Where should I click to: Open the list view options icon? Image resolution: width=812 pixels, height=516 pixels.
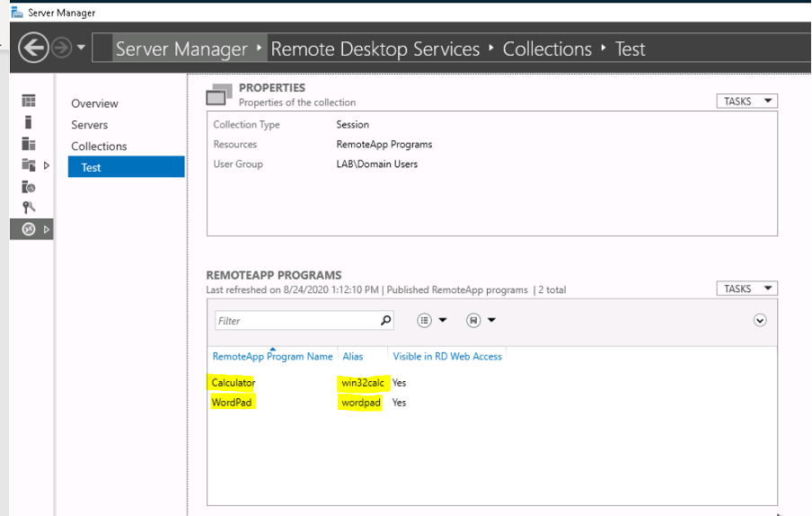pos(424,321)
